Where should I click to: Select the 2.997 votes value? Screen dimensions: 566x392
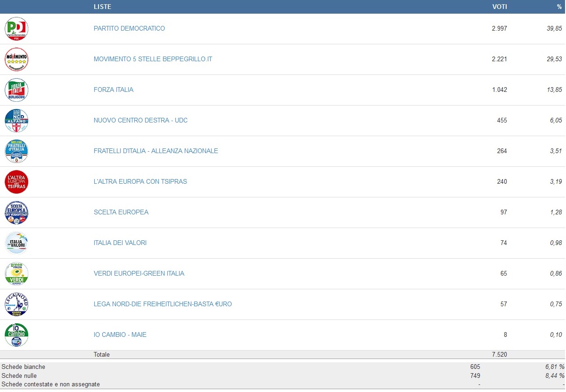tap(499, 28)
